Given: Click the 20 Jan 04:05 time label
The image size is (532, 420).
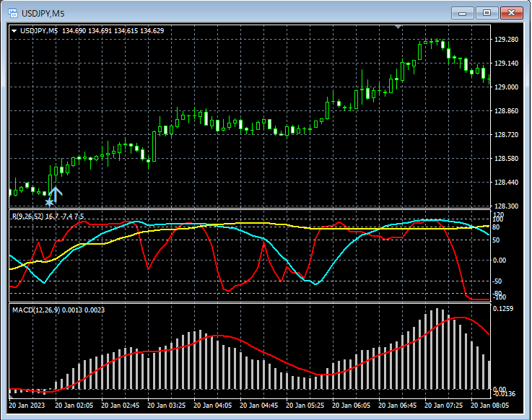Looking at the screenshot, I should click(x=212, y=406).
